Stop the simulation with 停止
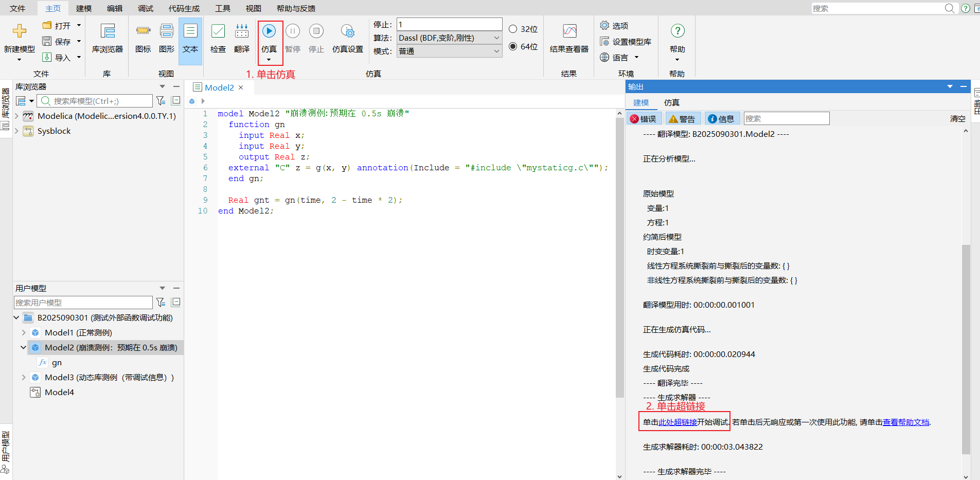 316,31
